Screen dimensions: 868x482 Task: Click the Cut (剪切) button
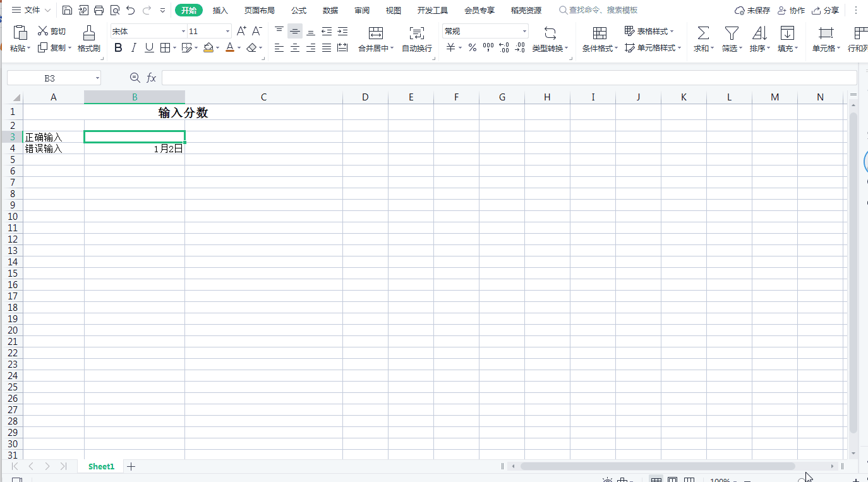52,31
